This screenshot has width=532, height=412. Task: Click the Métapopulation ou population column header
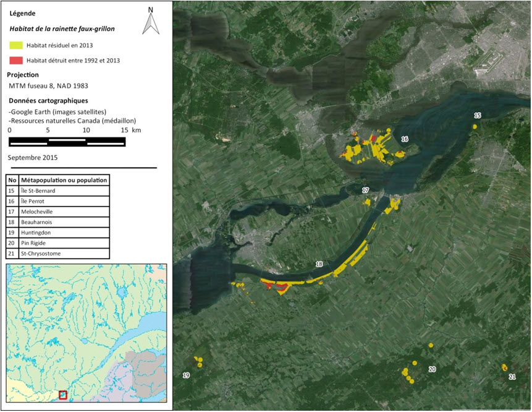coord(64,180)
